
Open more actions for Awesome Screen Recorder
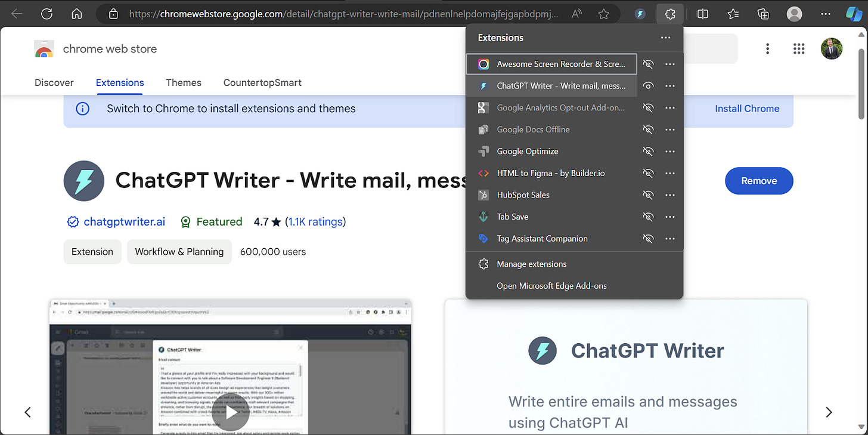670,64
